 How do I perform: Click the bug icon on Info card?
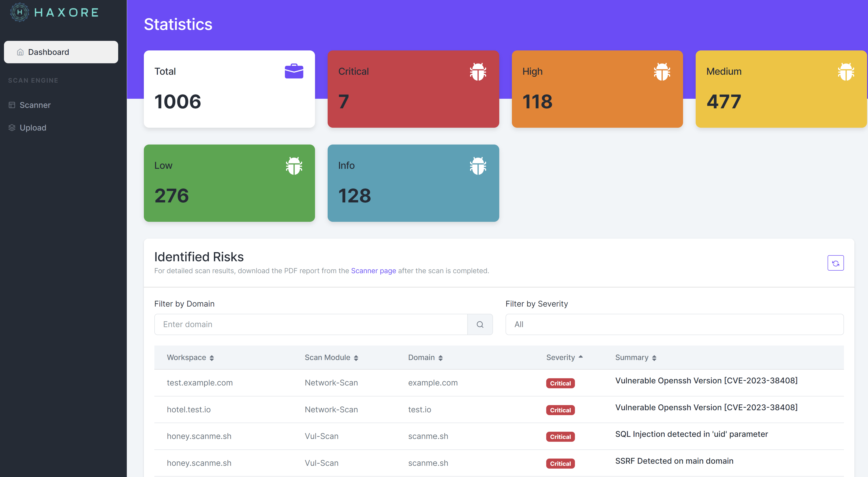[478, 166]
